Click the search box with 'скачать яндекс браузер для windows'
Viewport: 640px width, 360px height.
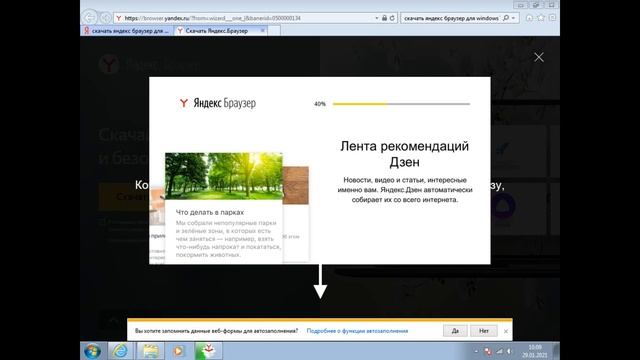click(x=451, y=18)
